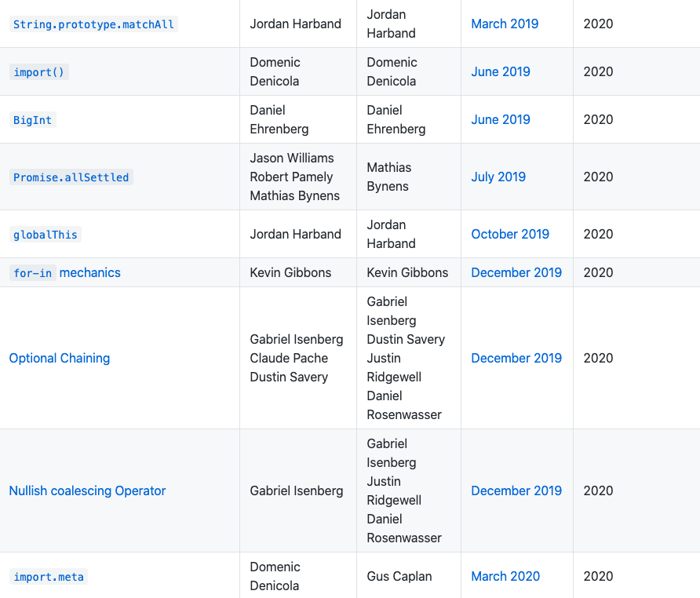Select author Daniel Ehrenberg in BigInt row
The width and height of the screenshot is (700, 598).
[x=279, y=119]
